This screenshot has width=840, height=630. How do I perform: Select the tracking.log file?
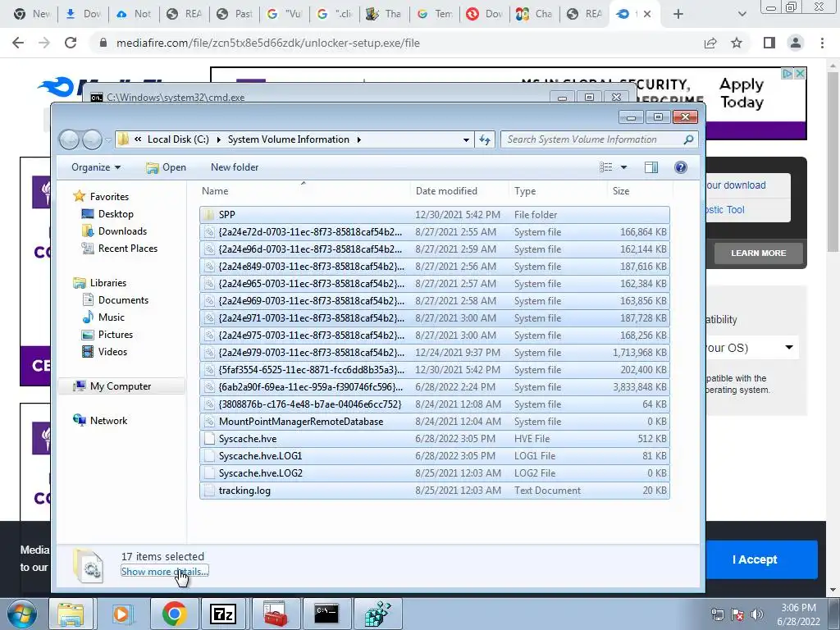point(435,491)
